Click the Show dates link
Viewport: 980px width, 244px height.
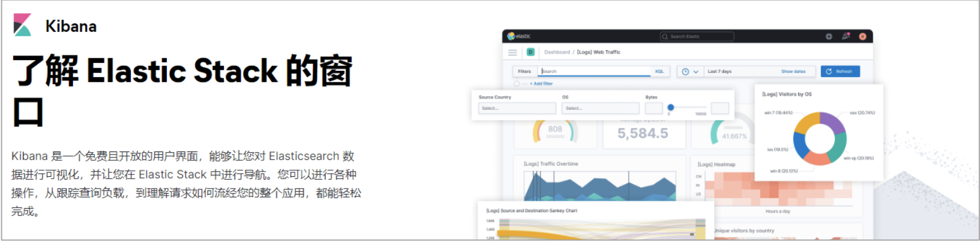point(793,71)
